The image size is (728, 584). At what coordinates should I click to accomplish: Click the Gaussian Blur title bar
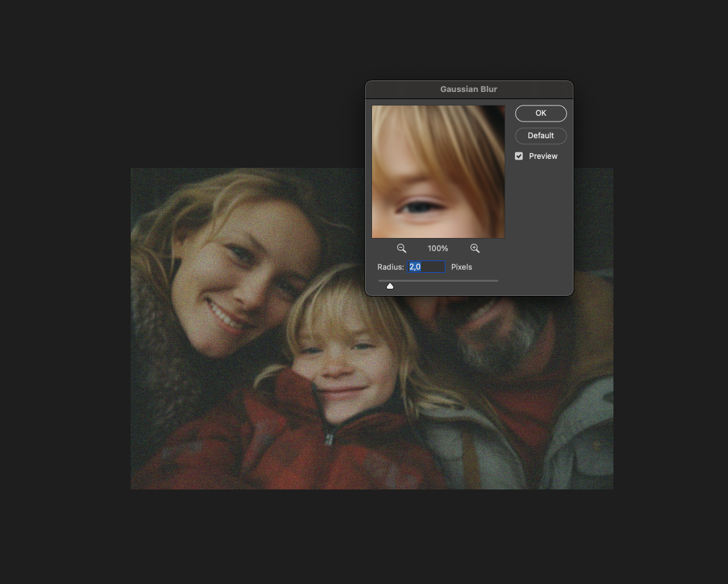pos(469,89)
